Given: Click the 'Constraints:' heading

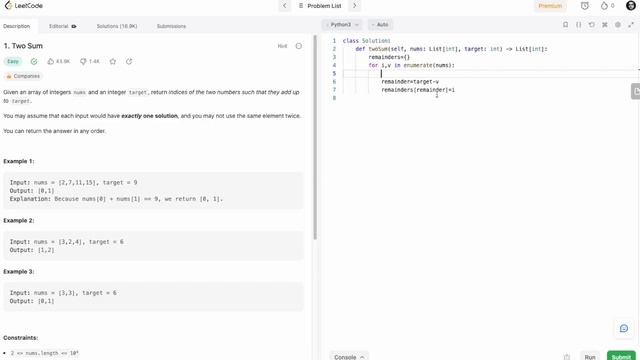Looking at the screenshot, I should click(x=21, y=338).
